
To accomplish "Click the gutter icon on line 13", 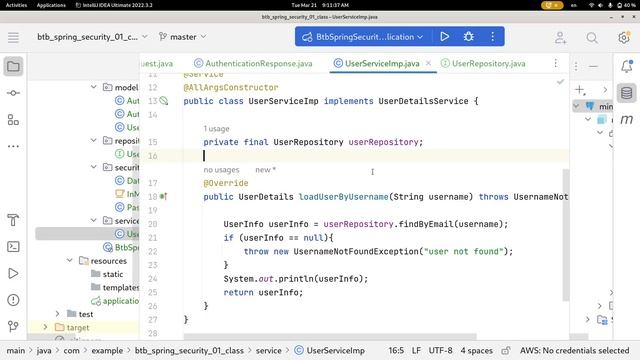I will coord(164,100).
